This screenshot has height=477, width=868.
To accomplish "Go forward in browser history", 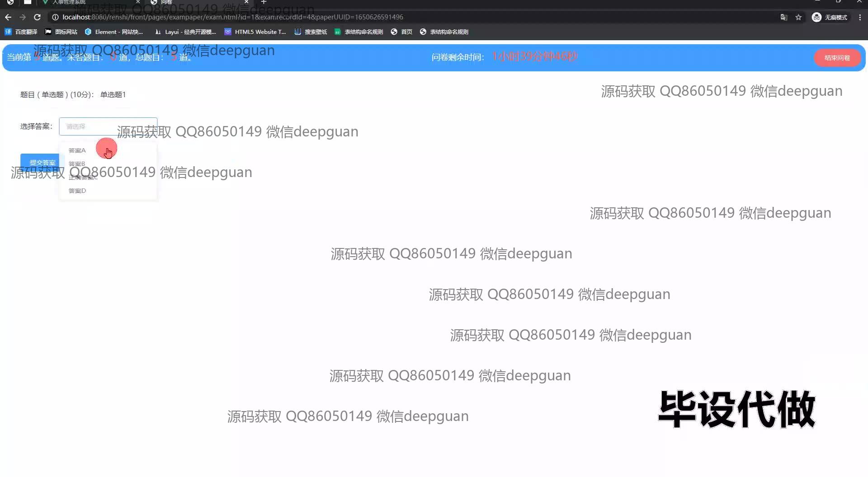I will tap(23, 17).
